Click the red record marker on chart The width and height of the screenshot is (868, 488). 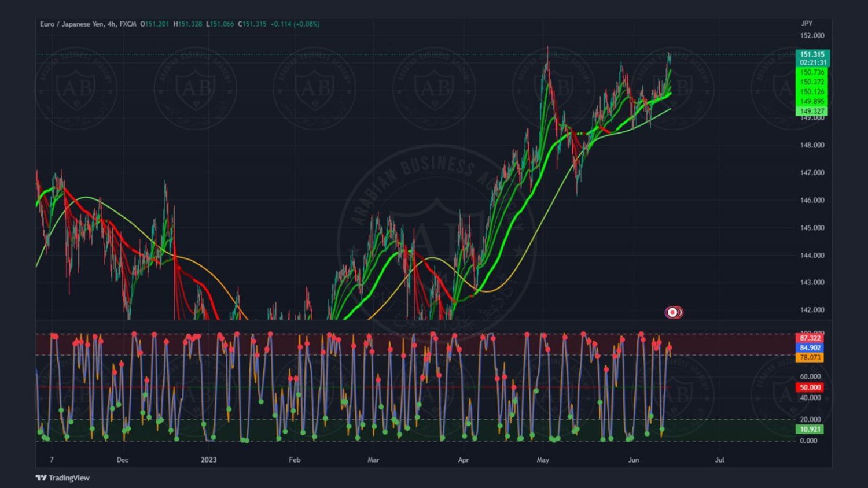click(x=673, y=312)
